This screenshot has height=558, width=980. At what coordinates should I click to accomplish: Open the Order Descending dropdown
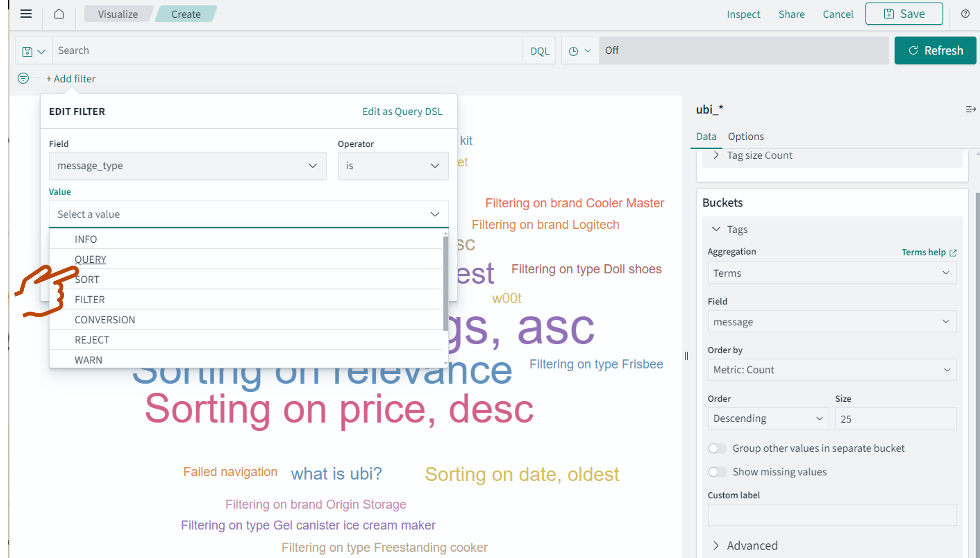(x=767, y=418)
